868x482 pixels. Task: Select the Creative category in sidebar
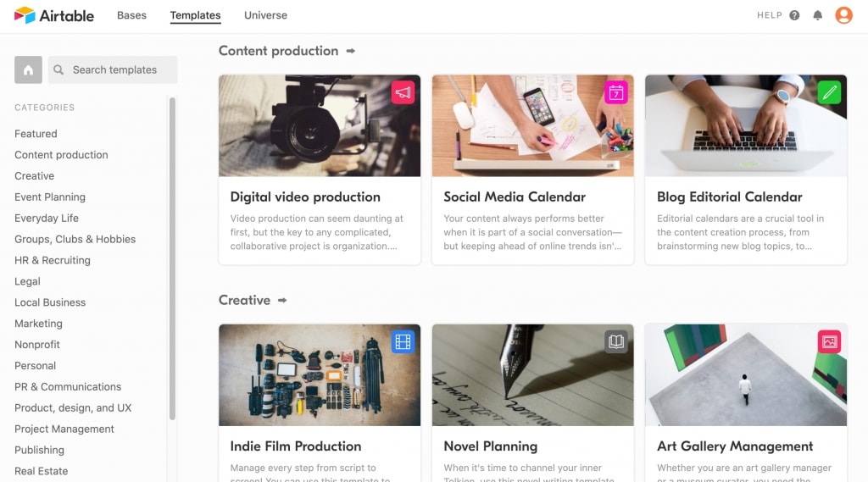tap(34, 176)
